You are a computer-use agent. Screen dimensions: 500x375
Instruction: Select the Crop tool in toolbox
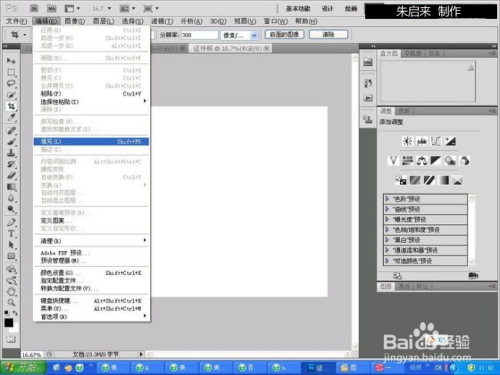pyautogui.click(x=11, y=106)
